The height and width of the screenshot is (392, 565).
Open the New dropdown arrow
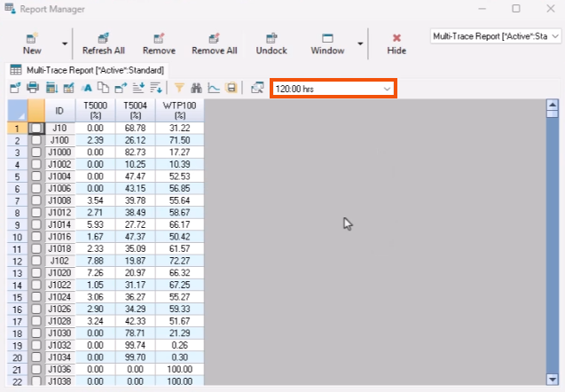[x=65, y=44]
